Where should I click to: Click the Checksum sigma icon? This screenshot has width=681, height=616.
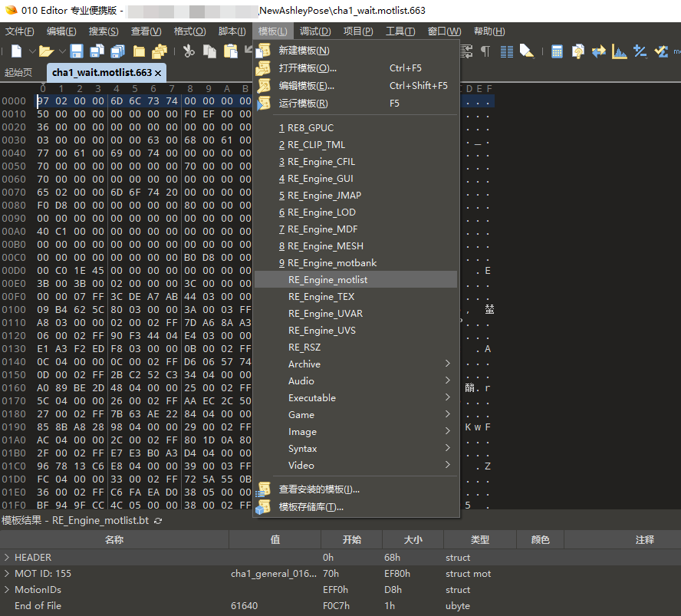661,51
